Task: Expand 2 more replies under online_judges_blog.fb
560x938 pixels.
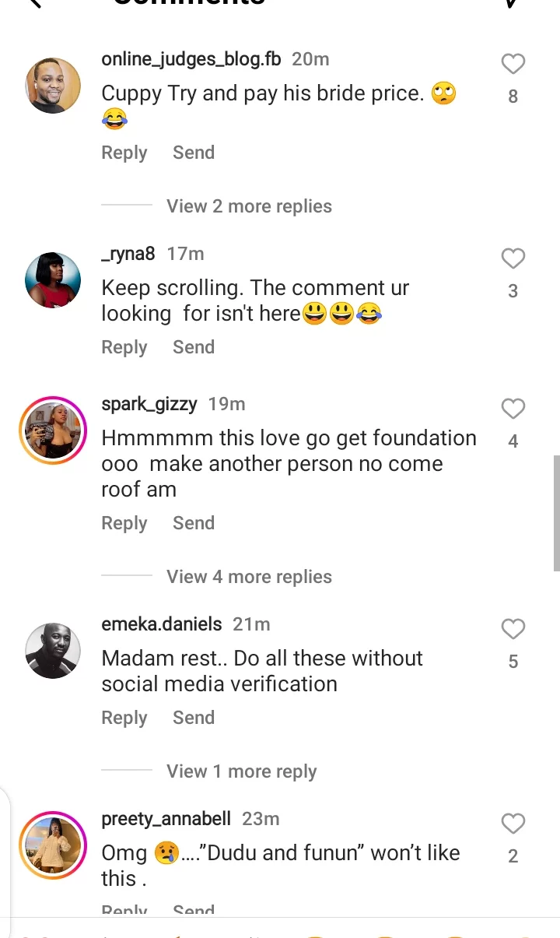Action: tap(249, 206)
